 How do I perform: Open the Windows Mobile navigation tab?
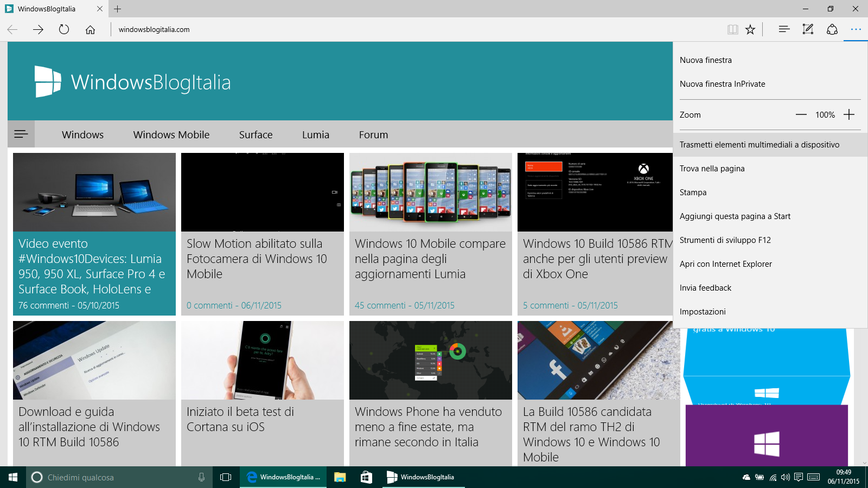(x=171, y=134)
